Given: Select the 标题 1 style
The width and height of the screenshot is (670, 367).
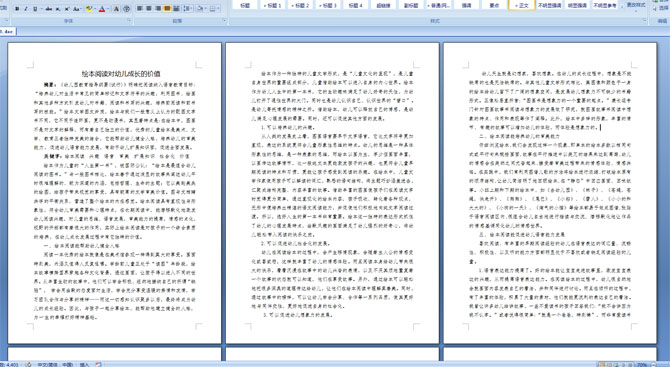Looking at the screenshot, I should coord(273,5).
